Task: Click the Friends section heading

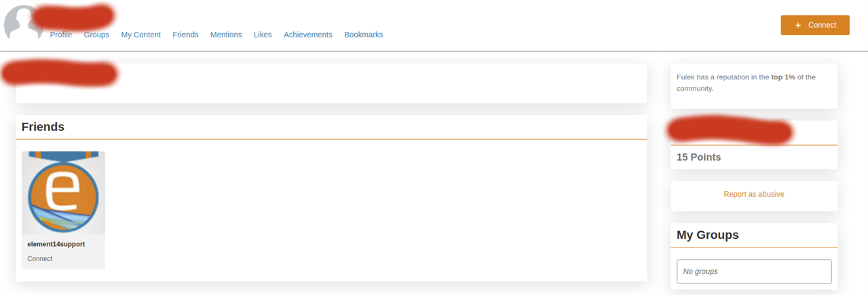Action: click(43, 127)
